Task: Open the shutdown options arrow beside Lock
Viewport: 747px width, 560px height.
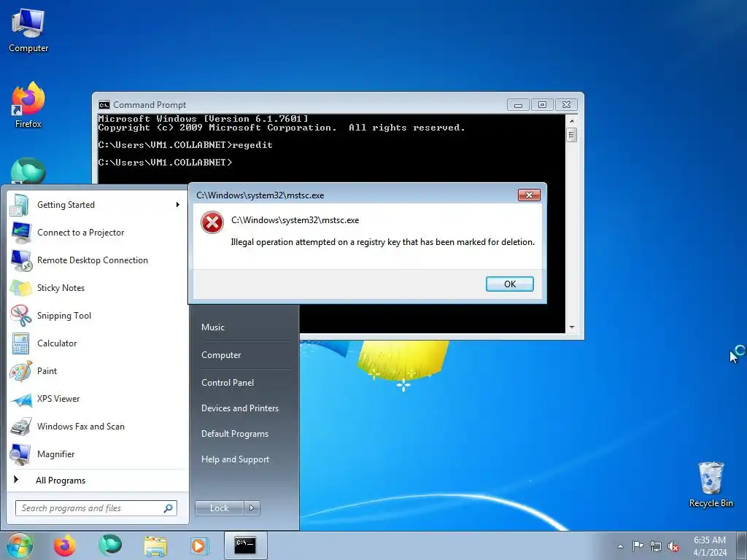Action: coord(252,508)
